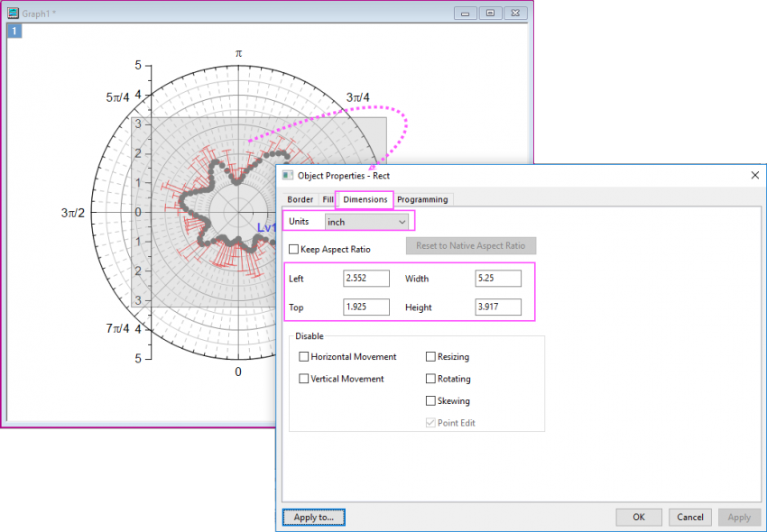This screenshot has width=767, height=532.
Task: Minimize the Graph1 window
Action: [465, 14]
